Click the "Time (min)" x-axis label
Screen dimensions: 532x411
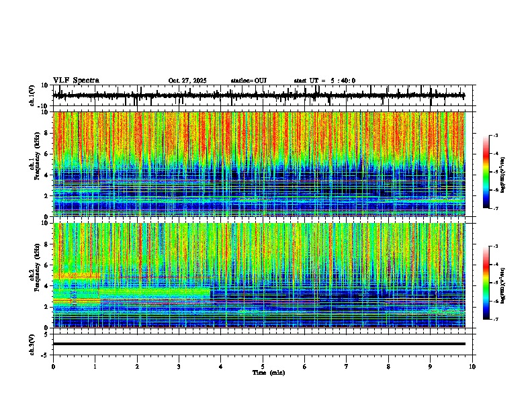[269, 373]
